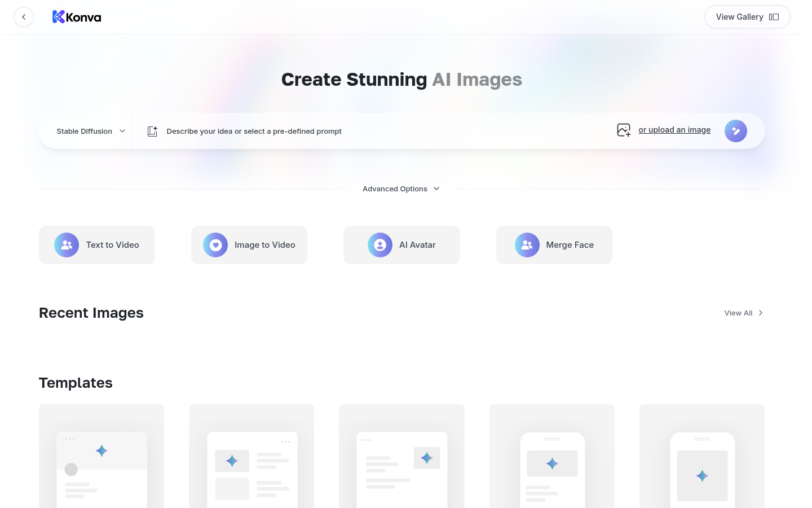The image size is (812, 508).
Task: Select the profile header layout template
Action: pos(101,456)
